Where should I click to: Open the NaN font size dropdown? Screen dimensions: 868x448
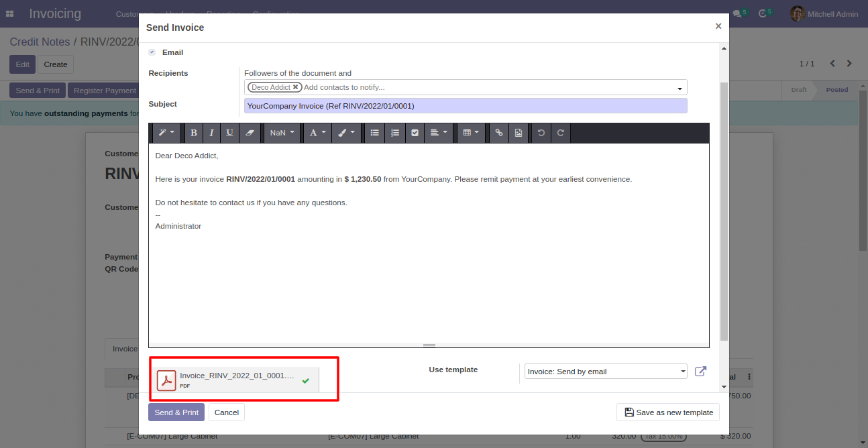click(282, 133)
